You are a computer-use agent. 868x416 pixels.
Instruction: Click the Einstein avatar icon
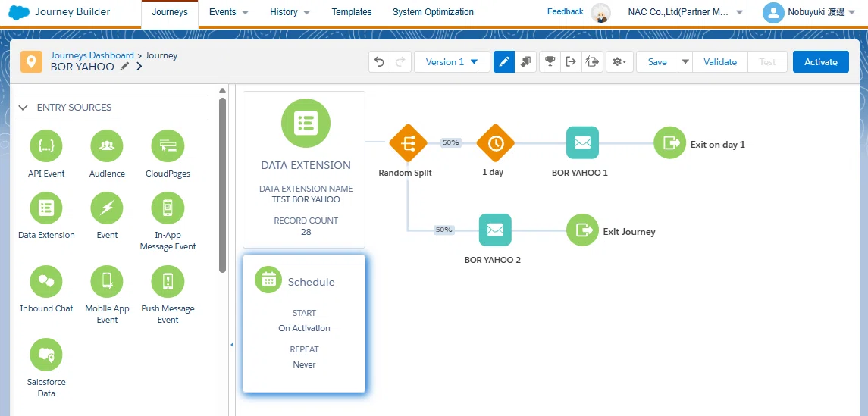(600, 13)
